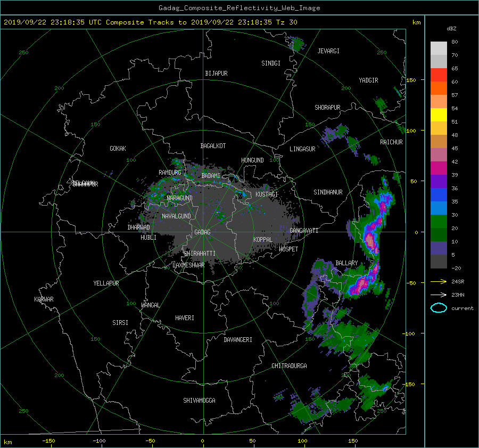479x448 pixels.
Task: Select the KARWAR label
Action: (x=44, y=299)
